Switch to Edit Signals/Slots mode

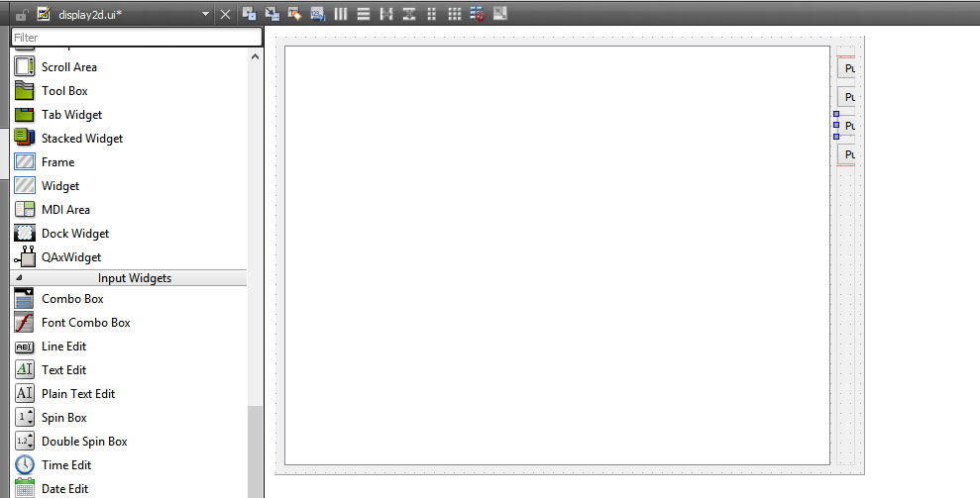[272, 14]
